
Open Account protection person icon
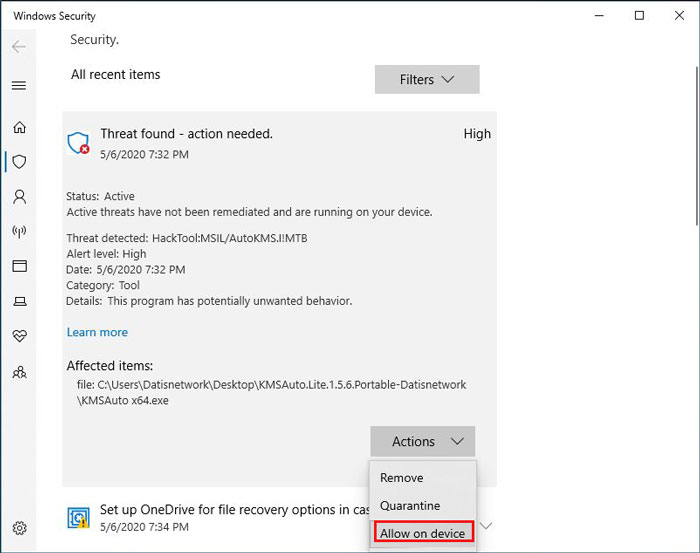pos(19,196)
